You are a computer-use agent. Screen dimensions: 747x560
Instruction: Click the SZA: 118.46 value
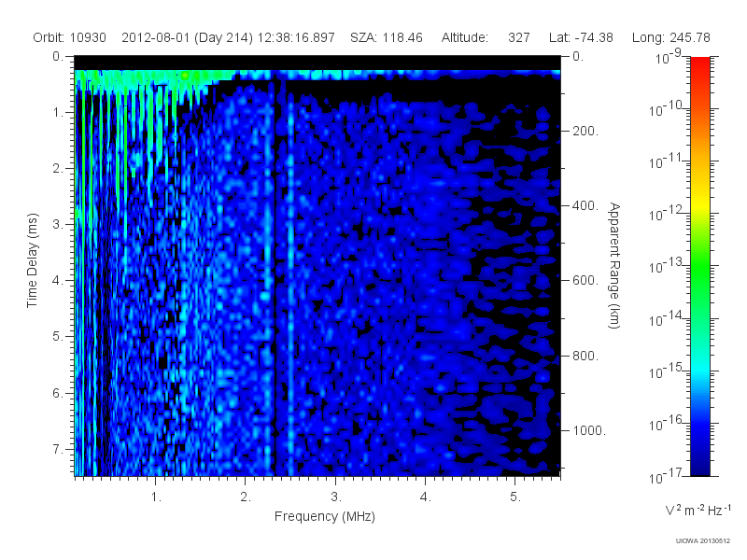(387, 37)
